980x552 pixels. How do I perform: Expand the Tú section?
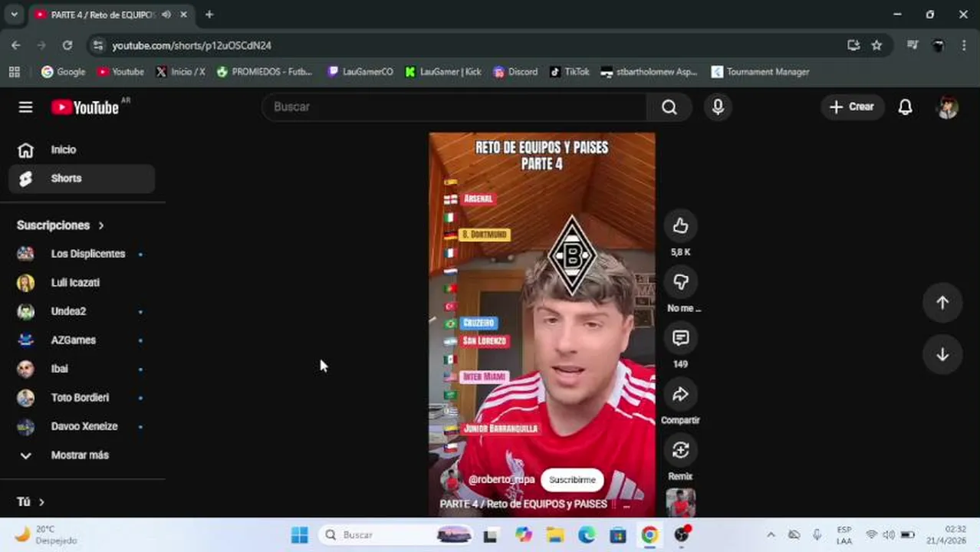31,501
